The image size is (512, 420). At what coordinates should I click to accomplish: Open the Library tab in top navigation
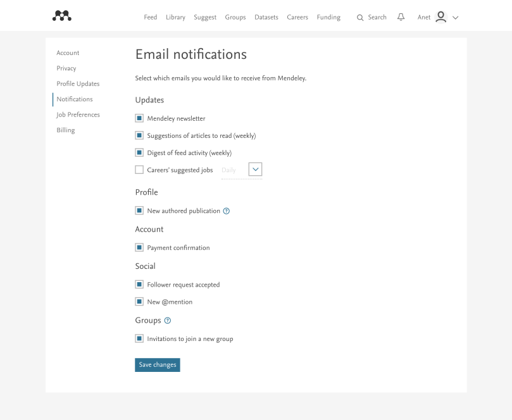175,18
